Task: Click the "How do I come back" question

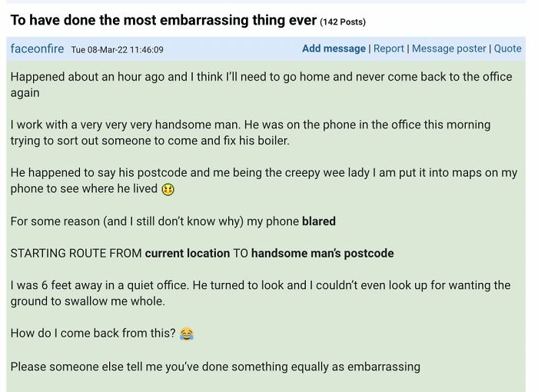Action: pyautogui.click(x=92, y=334)
